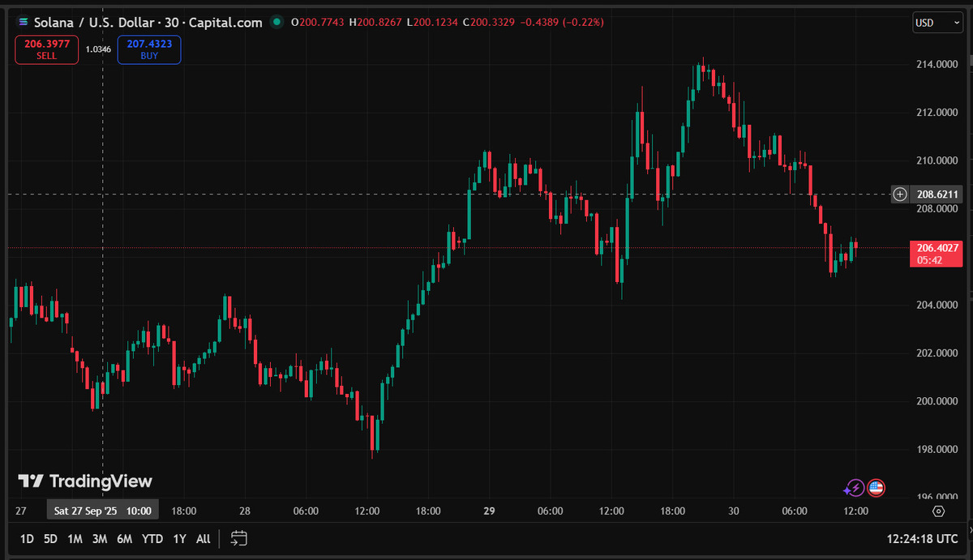Click the US flag economic calendar icon
The width and height of the screenshot is (973, 560).
tap(876, 488)
